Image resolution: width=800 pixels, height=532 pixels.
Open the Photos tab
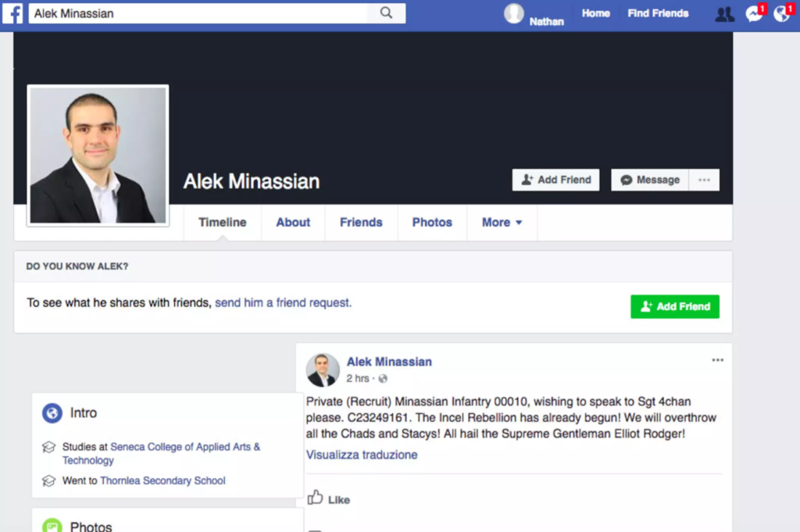pyautogui.click(x=432, y=223)
